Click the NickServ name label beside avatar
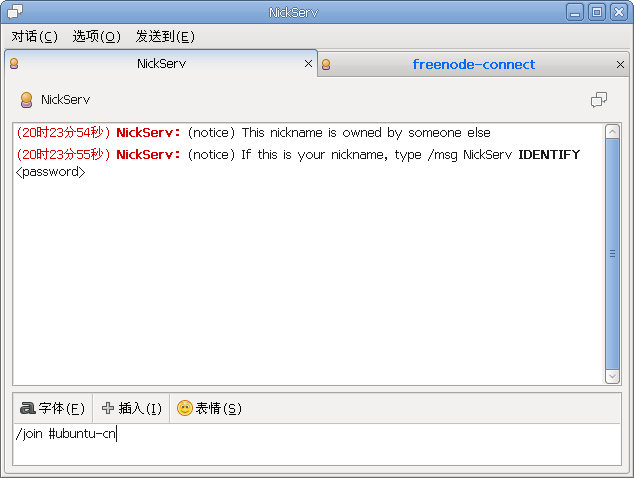Viewport: 634px width, 478px height. [66, 99]
